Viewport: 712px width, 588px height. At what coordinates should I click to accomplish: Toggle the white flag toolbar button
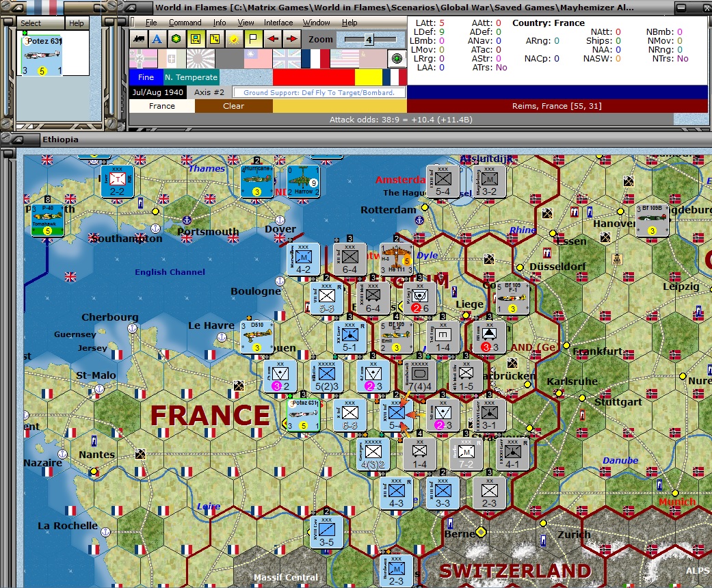pos(253,39)
